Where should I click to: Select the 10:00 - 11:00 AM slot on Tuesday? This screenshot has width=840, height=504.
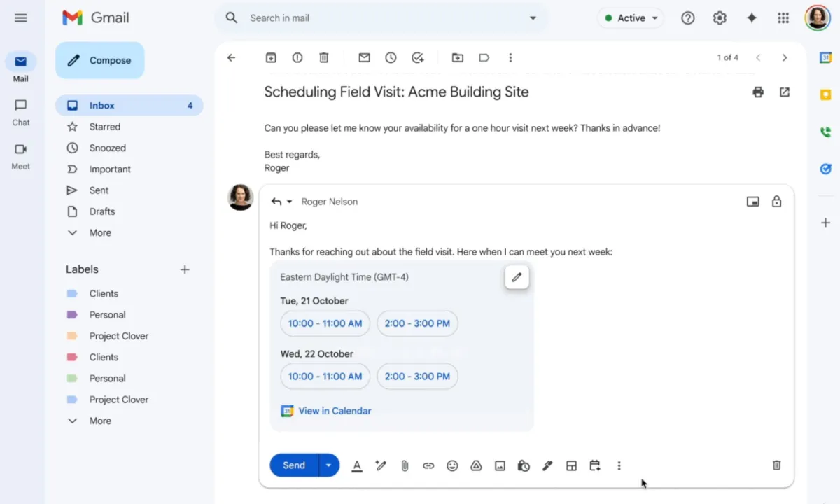click(325, 323)
